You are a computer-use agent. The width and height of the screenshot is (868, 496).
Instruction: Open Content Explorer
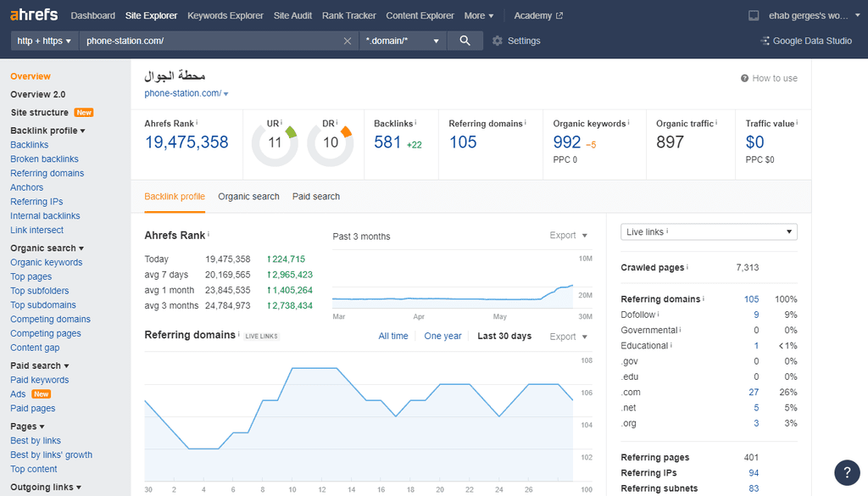coord(420,15)
